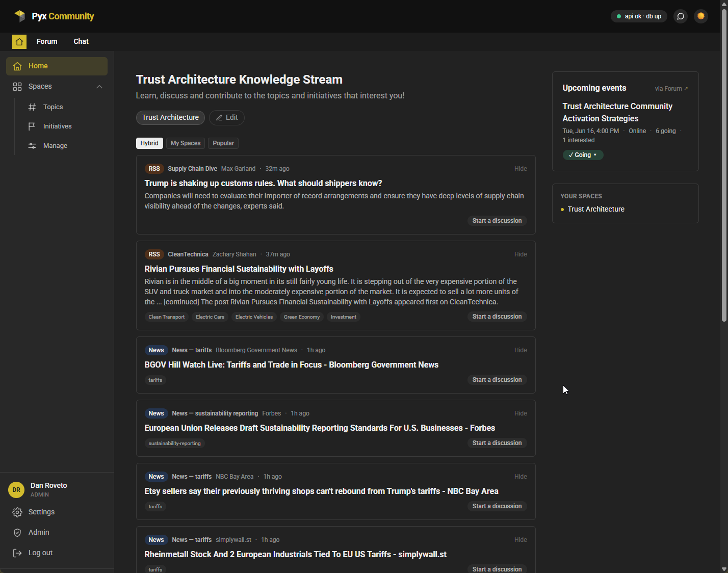The width and height of the screenshot is (728, 573).
Task: Click the Pyx Community logo icon
Action: (x=20, y=16)
